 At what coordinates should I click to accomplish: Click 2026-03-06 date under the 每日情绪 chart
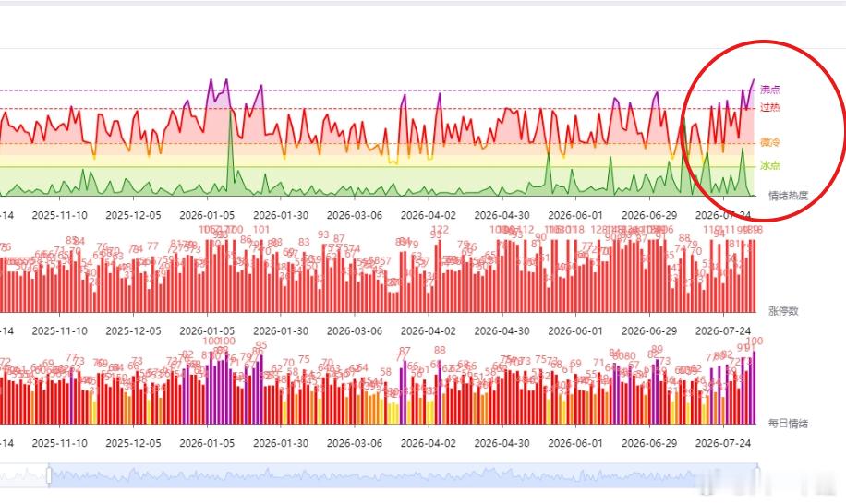[x=355, y=443]
